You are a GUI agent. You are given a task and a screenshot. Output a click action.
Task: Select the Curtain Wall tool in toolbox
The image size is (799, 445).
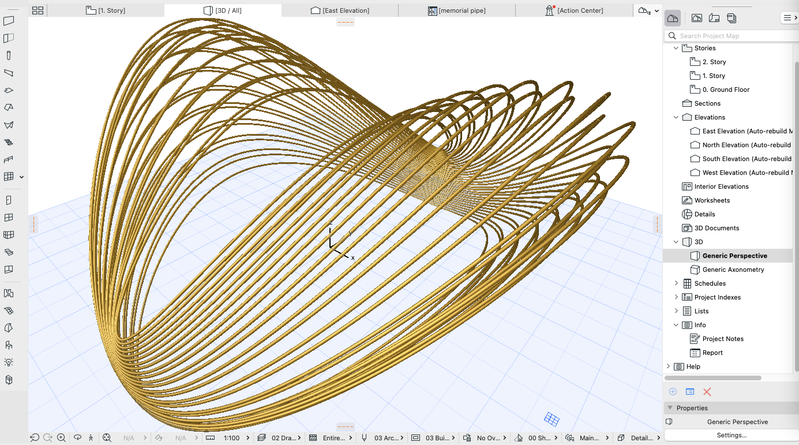coord(9,177)
